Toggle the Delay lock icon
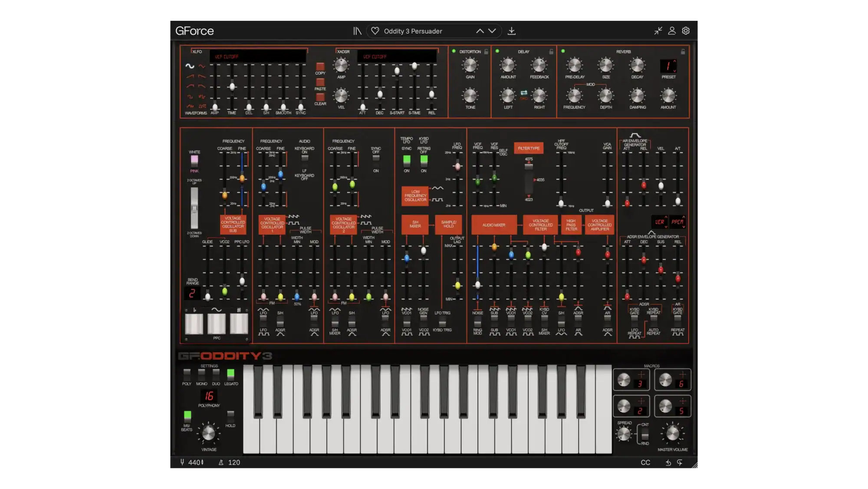The image size is (868, 489). (551, 51)
